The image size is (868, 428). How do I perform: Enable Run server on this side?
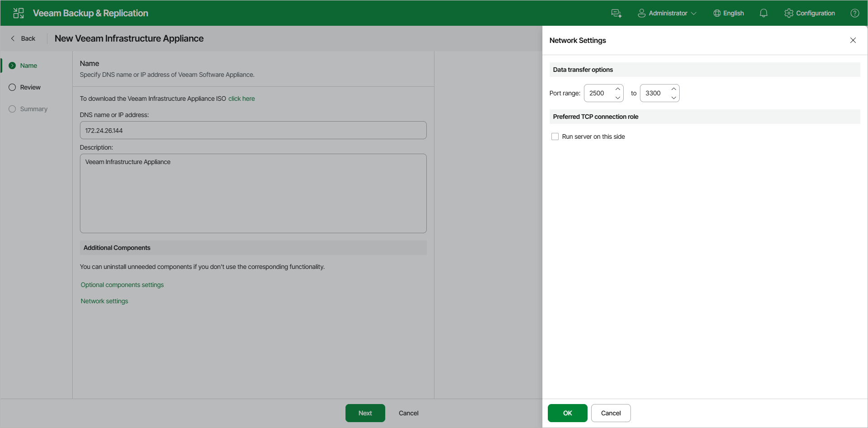[x=555, y=136]
